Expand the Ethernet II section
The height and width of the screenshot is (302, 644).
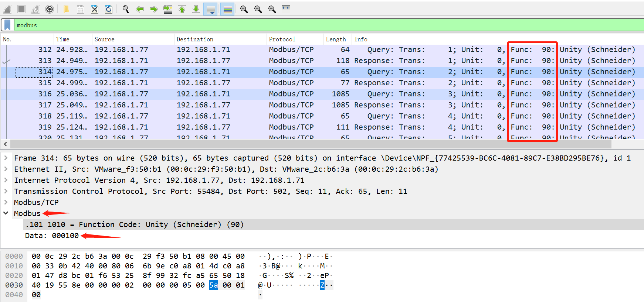pyautogui.click(x=6, y=169)
